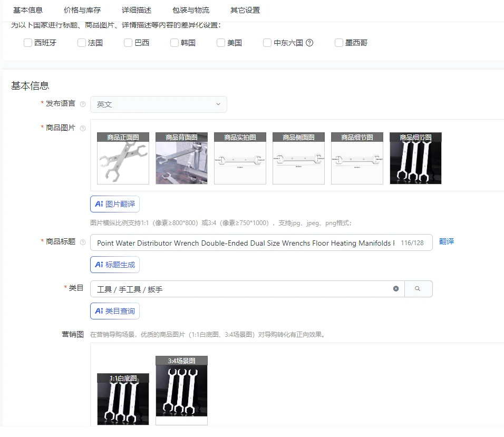Enable the 西班牙 country checkbox

[27, 43]
